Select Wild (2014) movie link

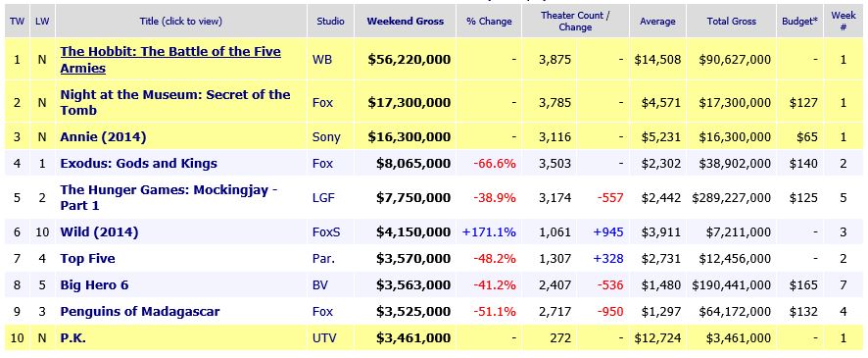pos(99,232)
